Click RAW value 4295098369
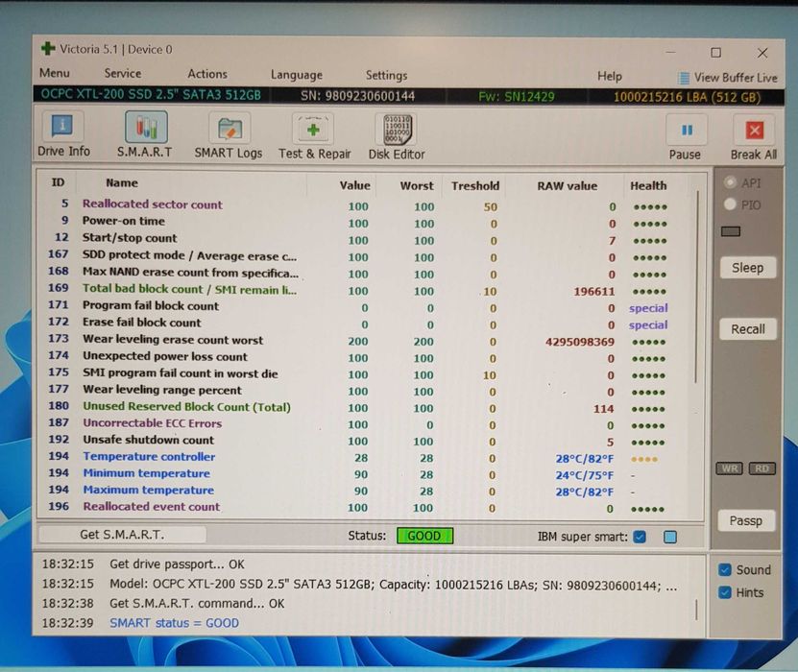The image size is (798, 672). (580, 342)
